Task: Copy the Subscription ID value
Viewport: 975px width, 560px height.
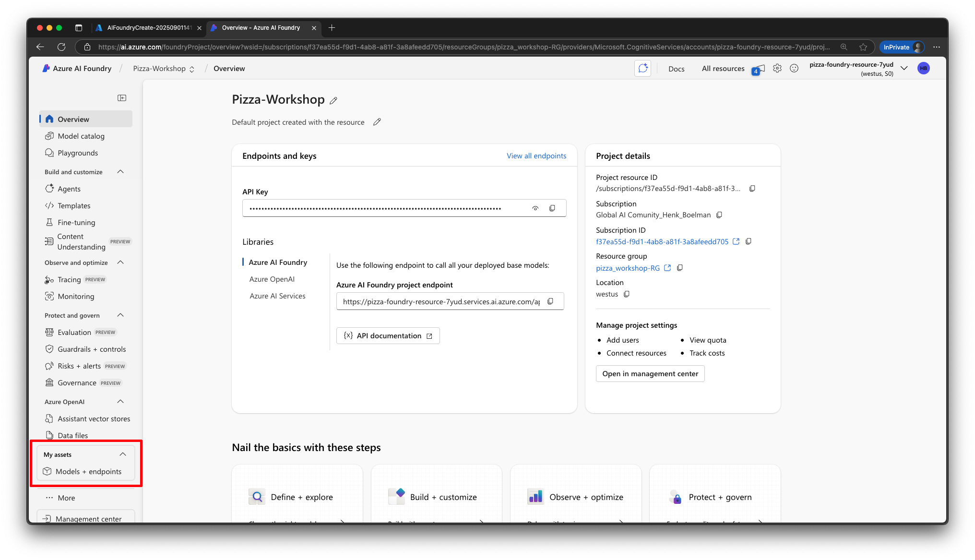Action: point(749,241)
